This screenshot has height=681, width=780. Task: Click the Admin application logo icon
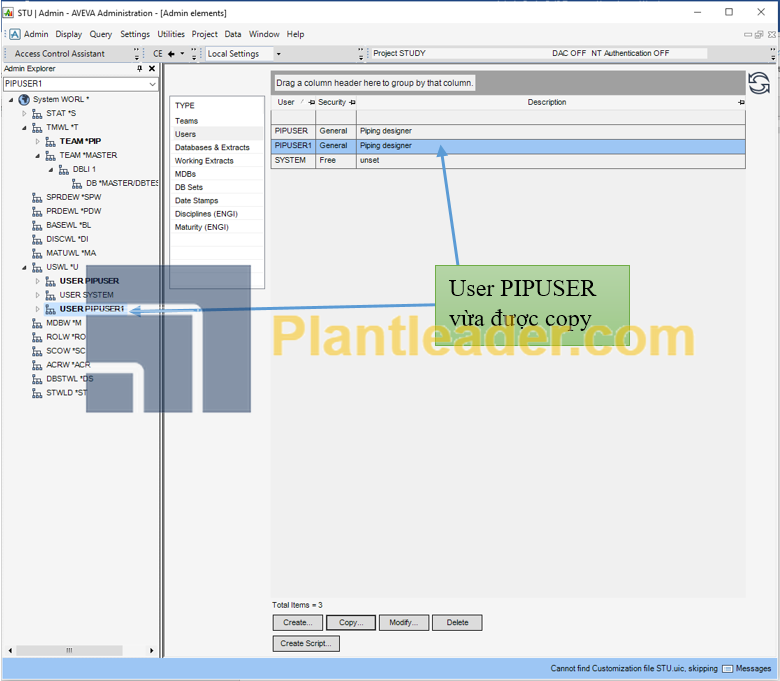click(x=15, y=34)
